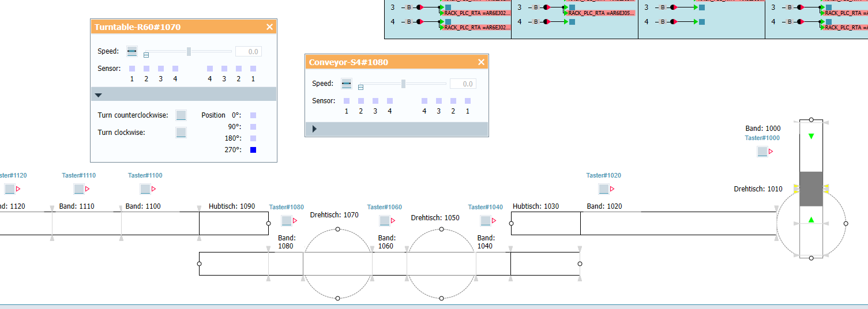Select red arrow beside Taster#1040 button
This screenshot has width=868, height=309.
[x=494, y=221]
